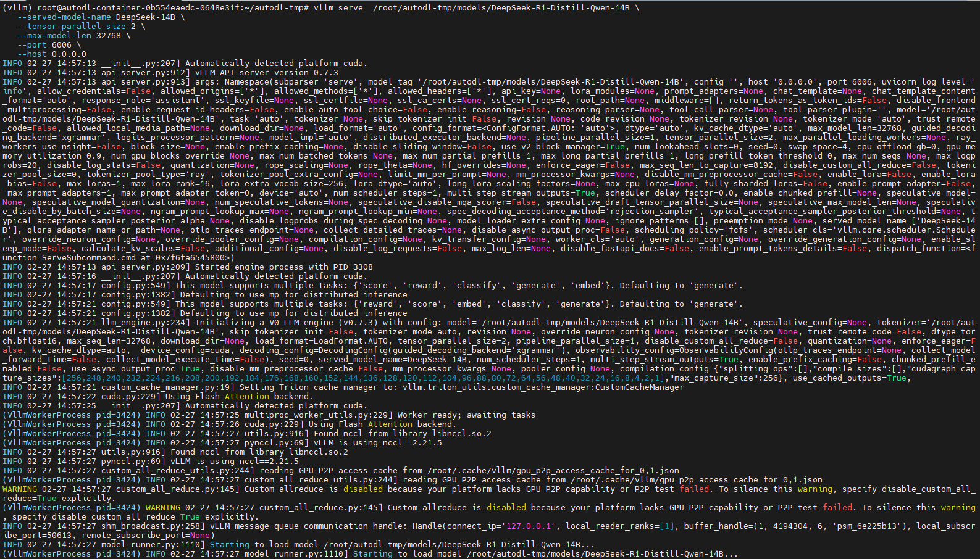This screenshot has height=559, width=980.
Task: Click the '--host 0.0.0.0' argument line
Action: point(51,54)
